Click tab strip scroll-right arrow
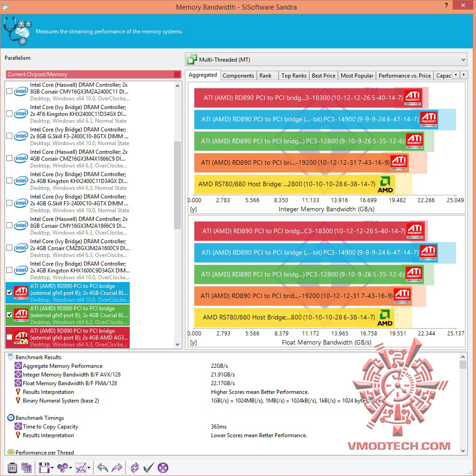Viewport: 476px width, 476px height. tap(464, 75)
